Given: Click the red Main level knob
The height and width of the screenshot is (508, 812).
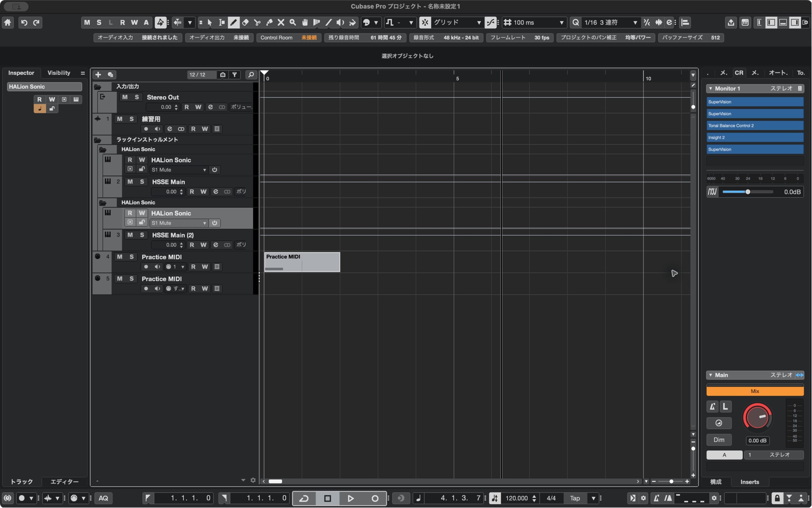Looking at the screenshot, I should pyautogui.click(x=757, y=417).
